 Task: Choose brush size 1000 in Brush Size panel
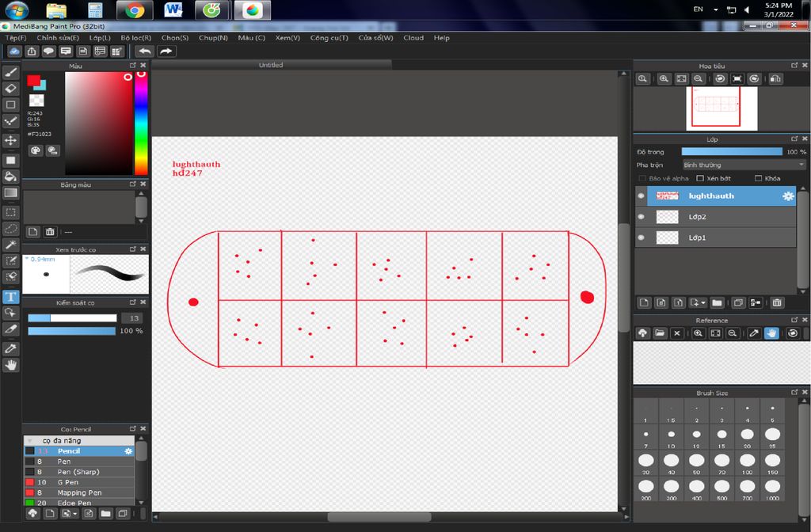pyautogui.click(x=772, y=488)
